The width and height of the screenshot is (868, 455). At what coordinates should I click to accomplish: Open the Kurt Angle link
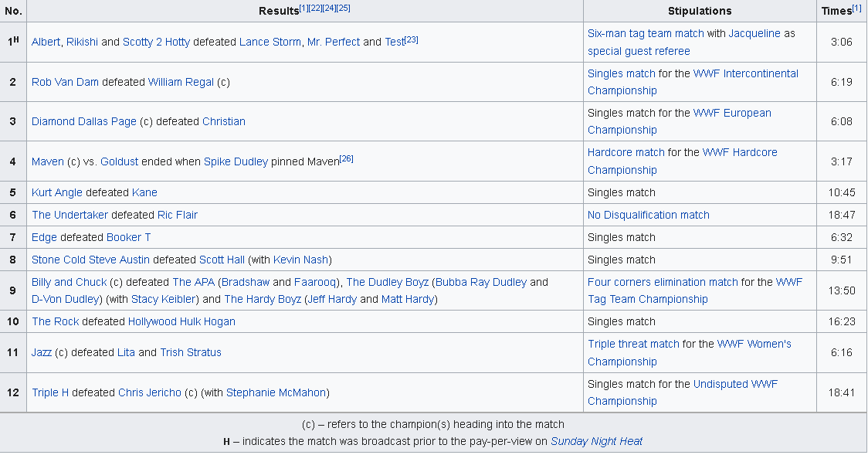[x=56, y=192]
